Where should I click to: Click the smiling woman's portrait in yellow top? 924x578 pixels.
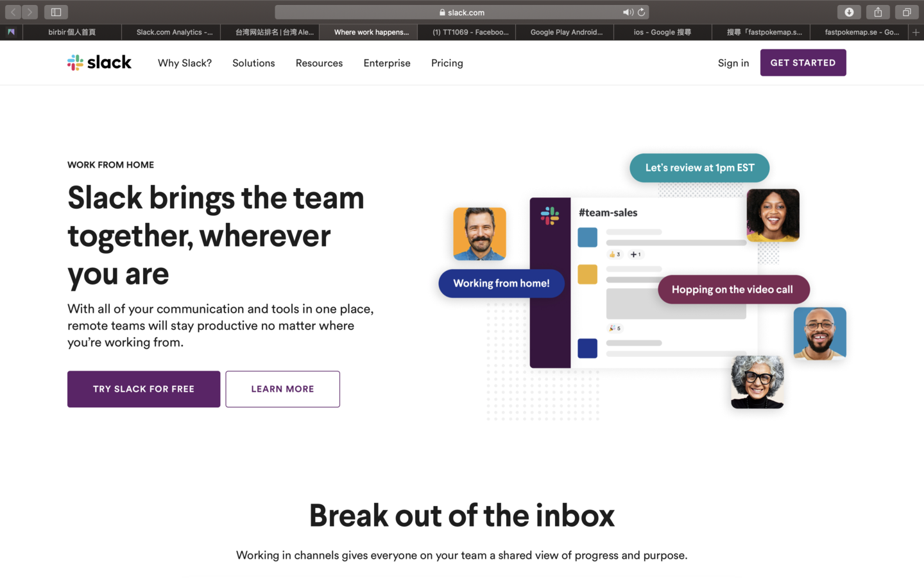[773, 215]
